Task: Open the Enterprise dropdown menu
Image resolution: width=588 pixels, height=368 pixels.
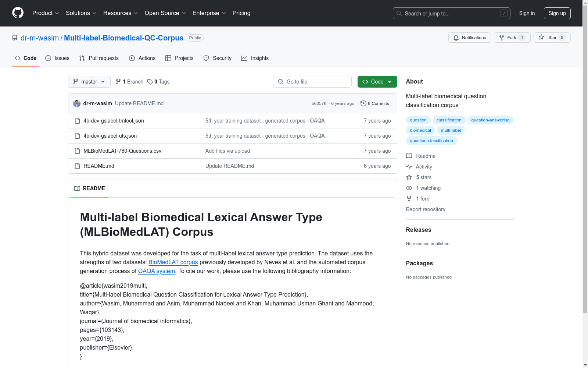Action: [209, 13]
